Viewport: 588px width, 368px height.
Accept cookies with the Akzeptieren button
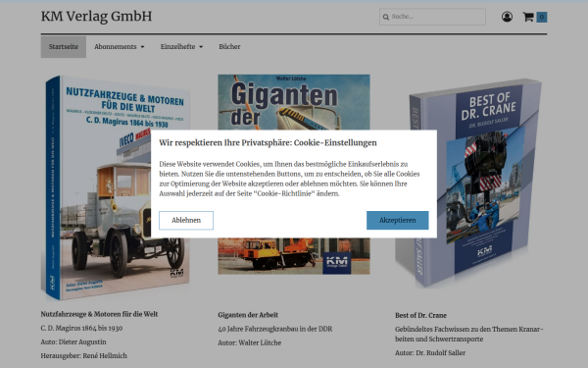[398, 221]
